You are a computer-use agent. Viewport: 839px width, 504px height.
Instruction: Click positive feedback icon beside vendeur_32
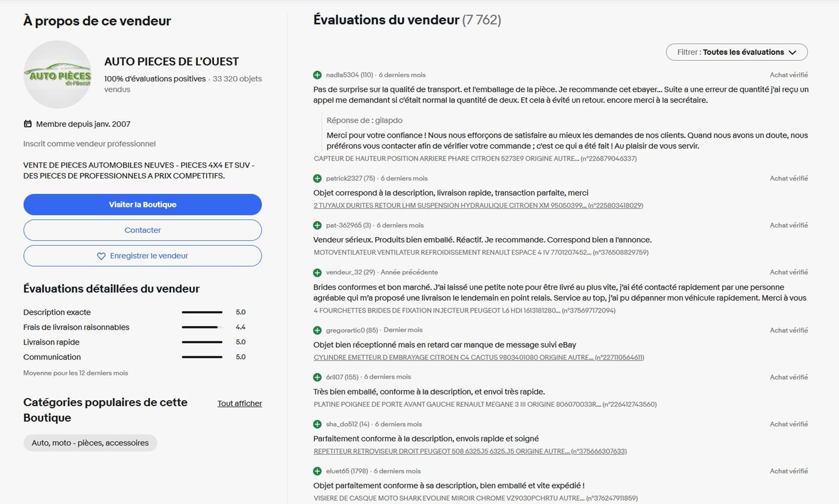point(317,272)
